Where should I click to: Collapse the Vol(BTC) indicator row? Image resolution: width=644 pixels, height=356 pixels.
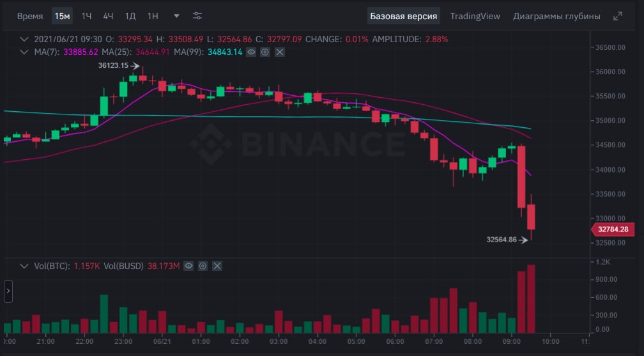[24, 266]
